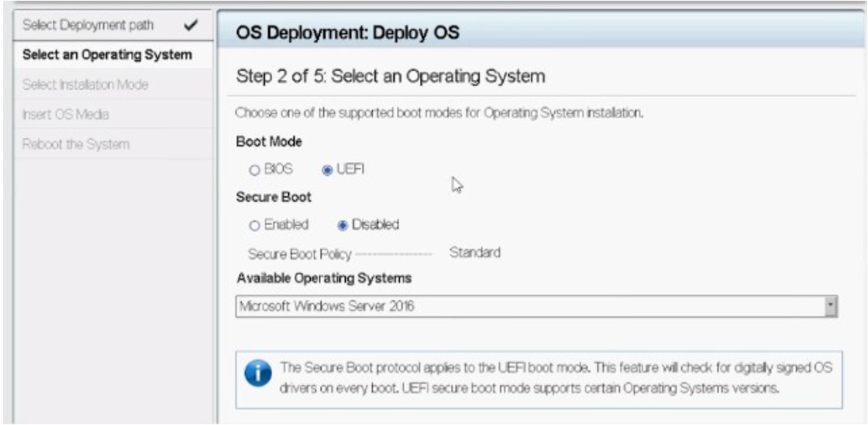
Task: Enable Secure Boot radio option
Action: point(255,225)
